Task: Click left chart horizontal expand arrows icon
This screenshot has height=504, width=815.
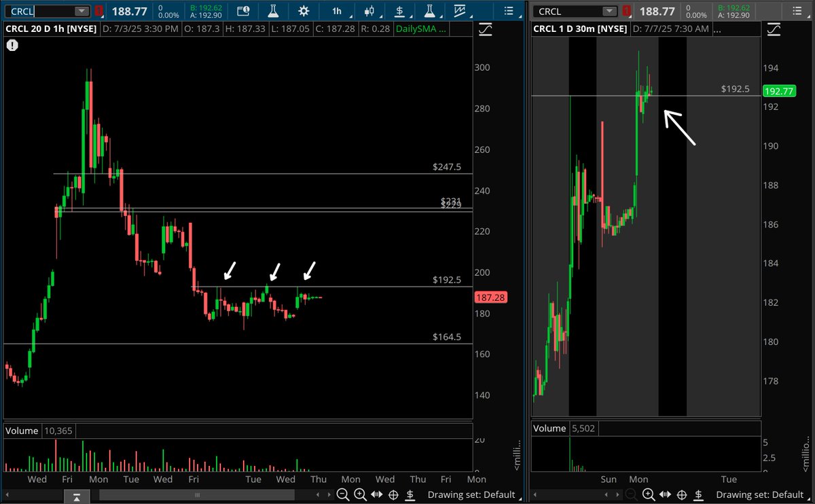Action: [x=378, y=495]
